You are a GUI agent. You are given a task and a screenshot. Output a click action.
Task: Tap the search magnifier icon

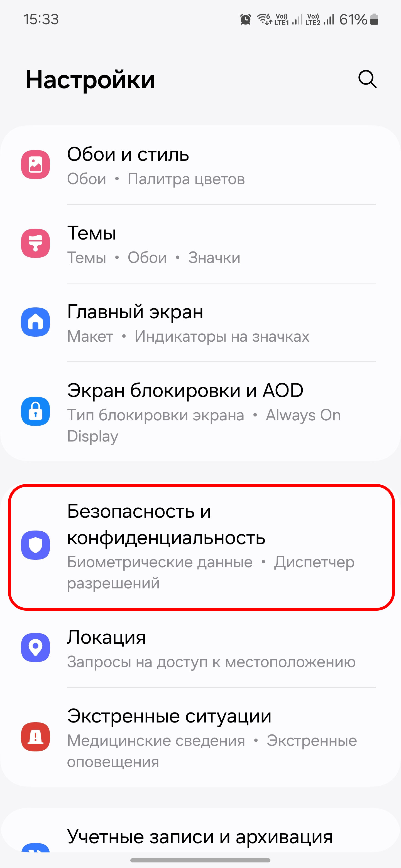(367, 79)
